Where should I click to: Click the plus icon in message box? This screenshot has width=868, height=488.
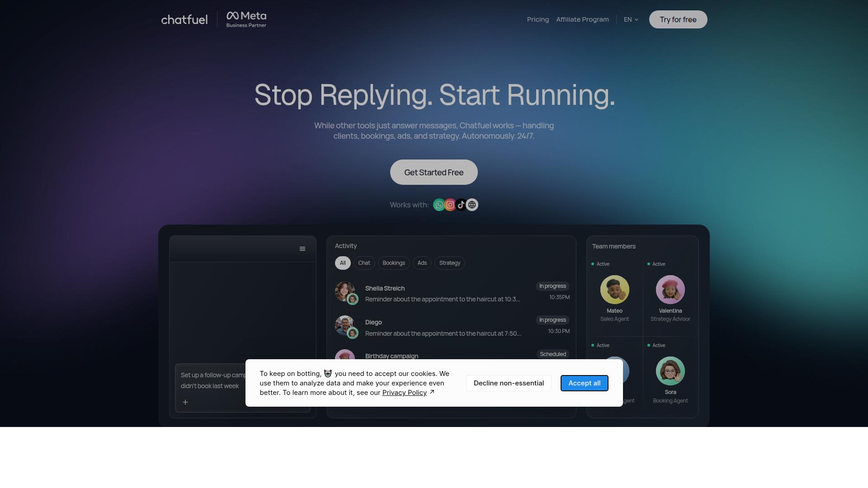(x=185, y=402)
